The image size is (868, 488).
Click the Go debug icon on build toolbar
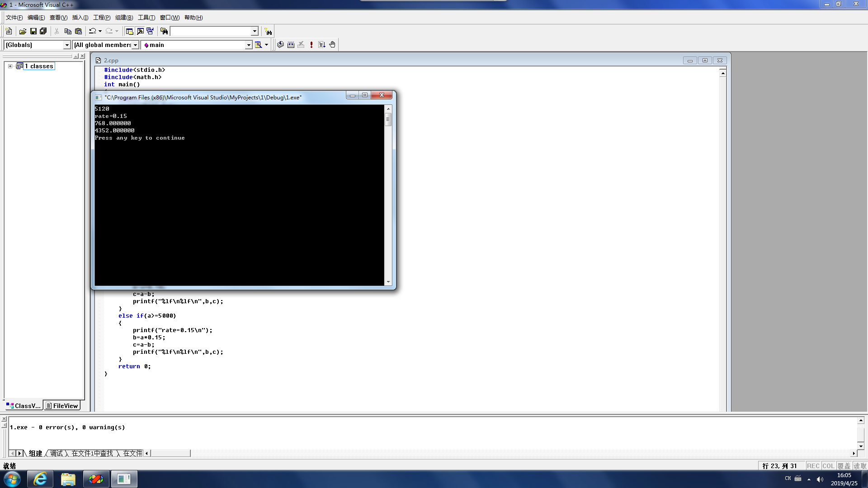tap(322, 45)
